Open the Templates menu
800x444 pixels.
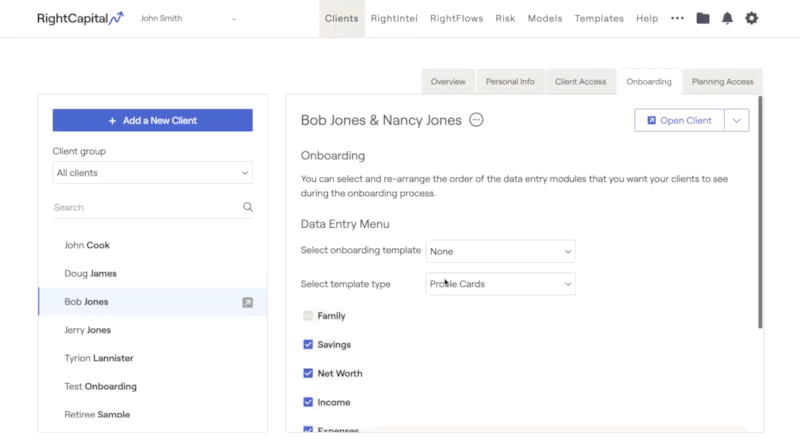coord(599,18)
